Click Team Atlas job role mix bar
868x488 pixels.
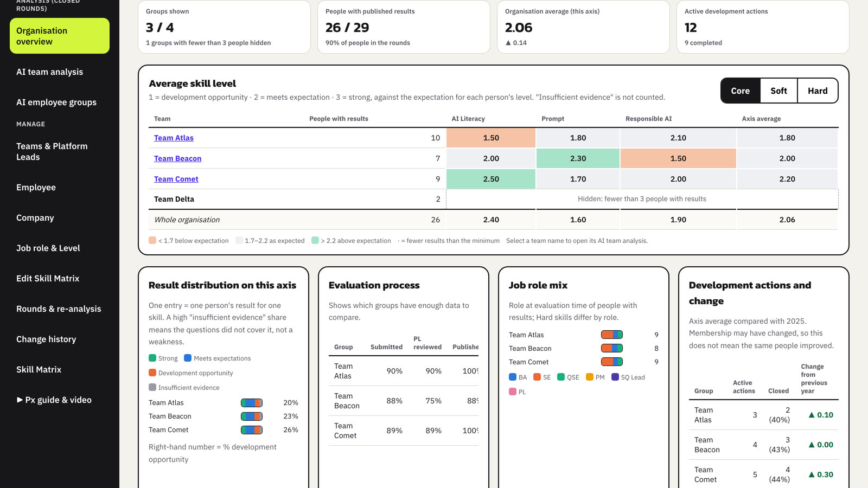612,335
